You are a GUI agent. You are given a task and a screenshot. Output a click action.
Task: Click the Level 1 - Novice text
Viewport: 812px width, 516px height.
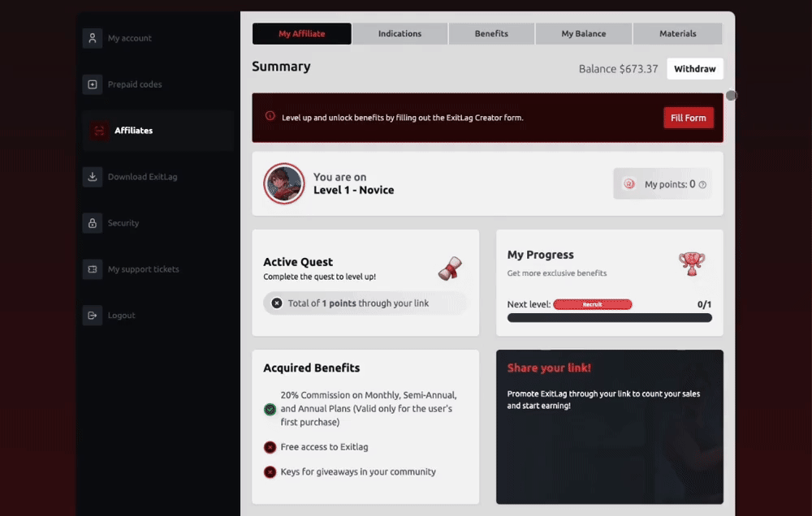(354, 190)
